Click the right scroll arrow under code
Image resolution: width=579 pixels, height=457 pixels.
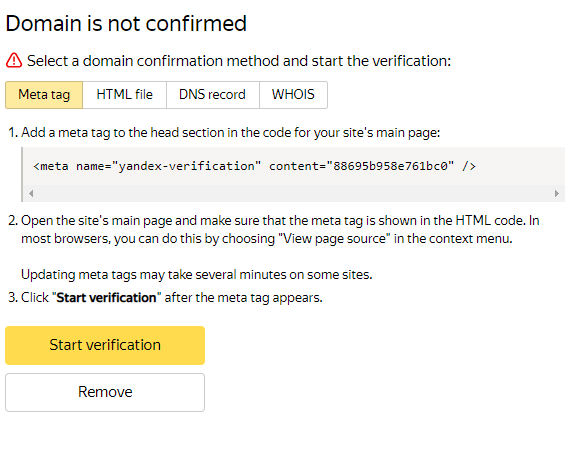coord(556,193)
